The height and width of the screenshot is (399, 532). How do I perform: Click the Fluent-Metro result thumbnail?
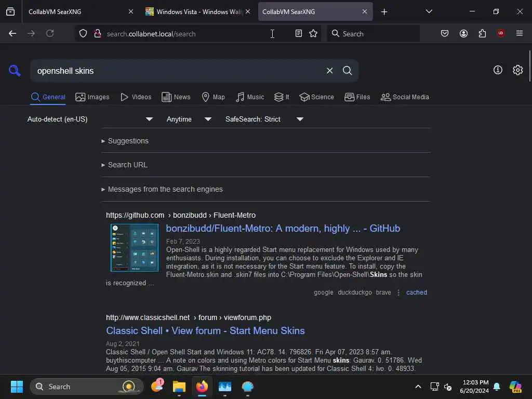[135, 247]
